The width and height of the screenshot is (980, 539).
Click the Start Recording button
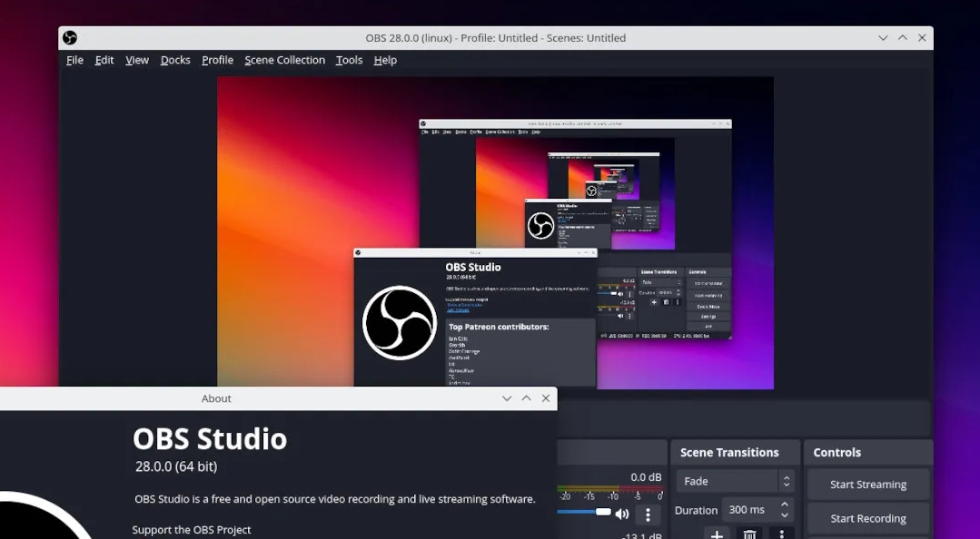point(868,518)
